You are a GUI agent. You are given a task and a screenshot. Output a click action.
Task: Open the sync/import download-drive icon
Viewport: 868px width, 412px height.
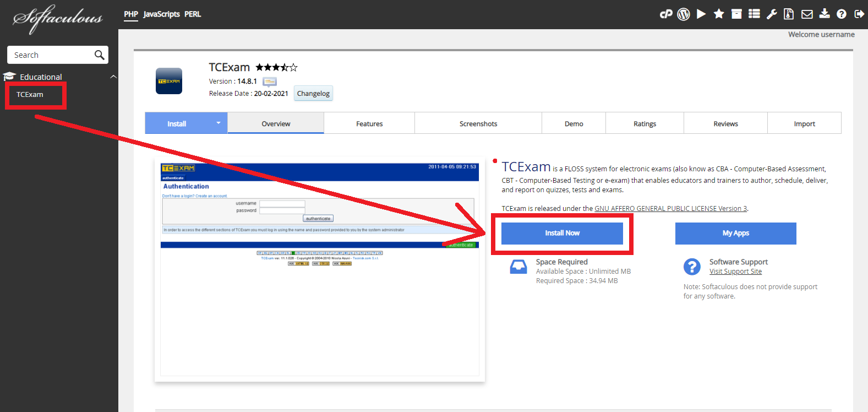825,14
